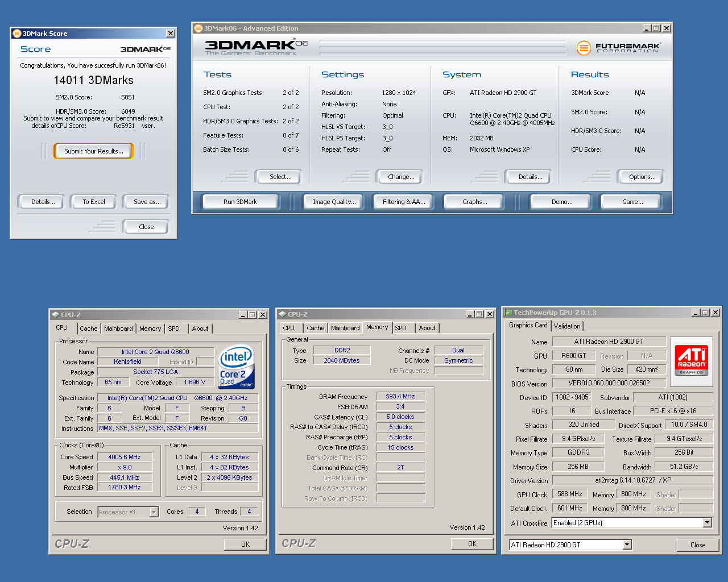This screenshot has width=728, height=582.
Task: Click the BIOS Version field in GPU-Z
Action: click(609, 383)
